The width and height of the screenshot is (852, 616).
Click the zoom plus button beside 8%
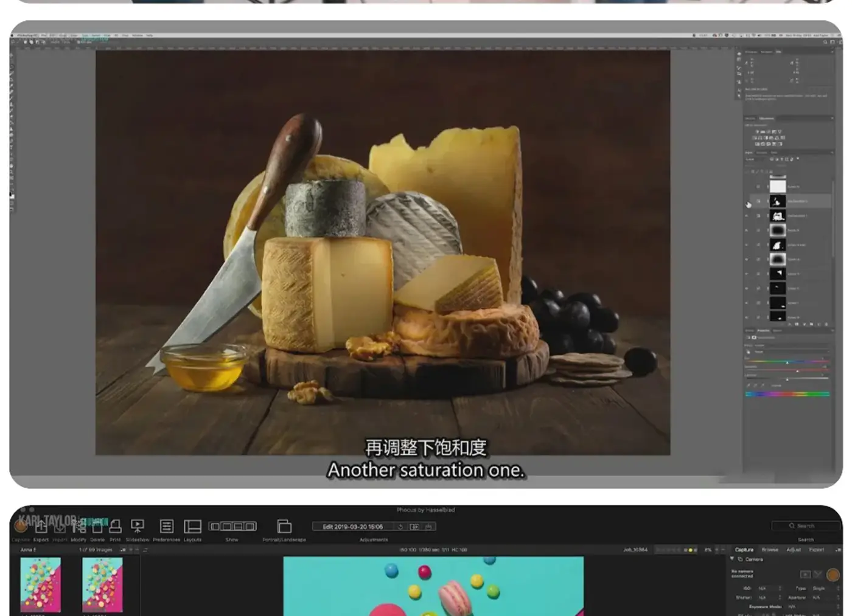point(716,550)
